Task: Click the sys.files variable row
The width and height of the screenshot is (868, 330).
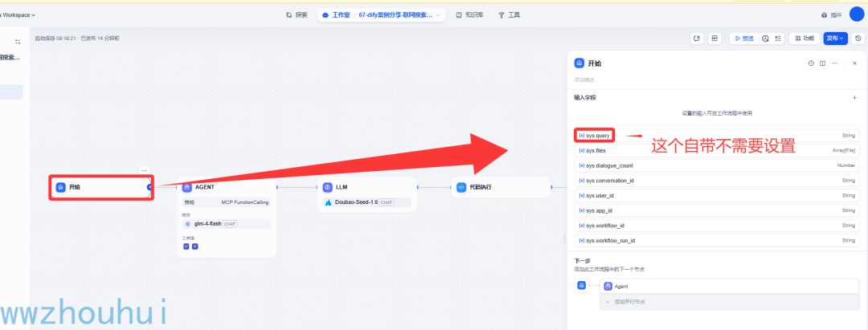Action: tap(717, 150)
